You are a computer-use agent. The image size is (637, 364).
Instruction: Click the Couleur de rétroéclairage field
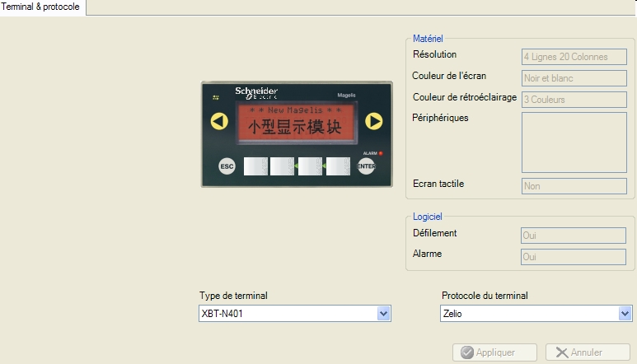(574, 100)
